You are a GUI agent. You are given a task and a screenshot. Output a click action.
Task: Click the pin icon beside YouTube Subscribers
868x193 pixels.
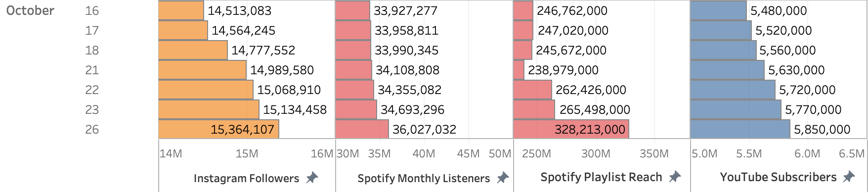click(849, 177)
